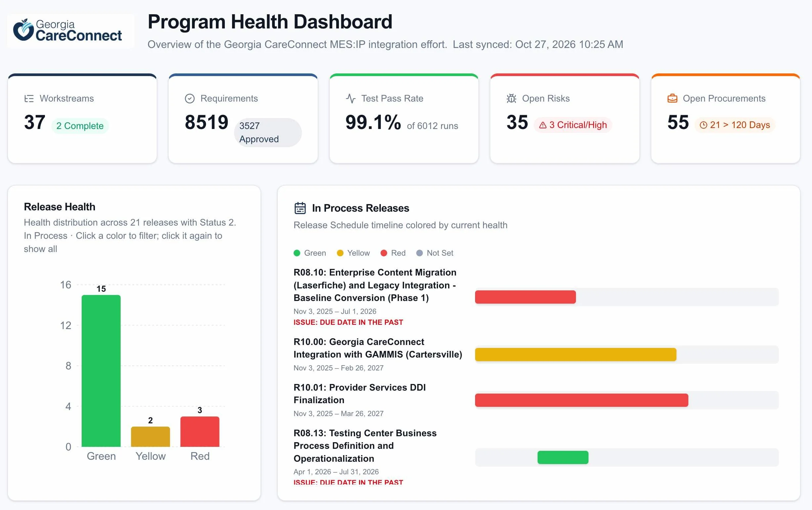Click the 'Nov 3, 2025 – Jul 1, 2026' date range
This screenshot has width=812, height=510.
tap(335, 311)
